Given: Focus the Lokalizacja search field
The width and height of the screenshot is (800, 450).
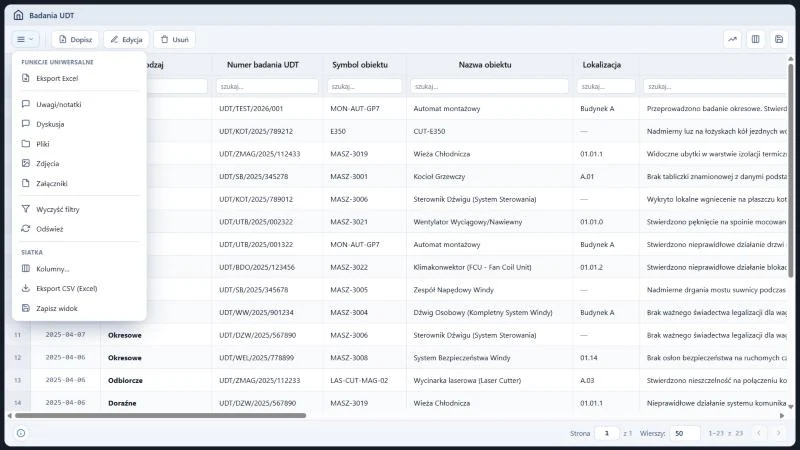Looking at the screenshot, I should pos(606,86).
